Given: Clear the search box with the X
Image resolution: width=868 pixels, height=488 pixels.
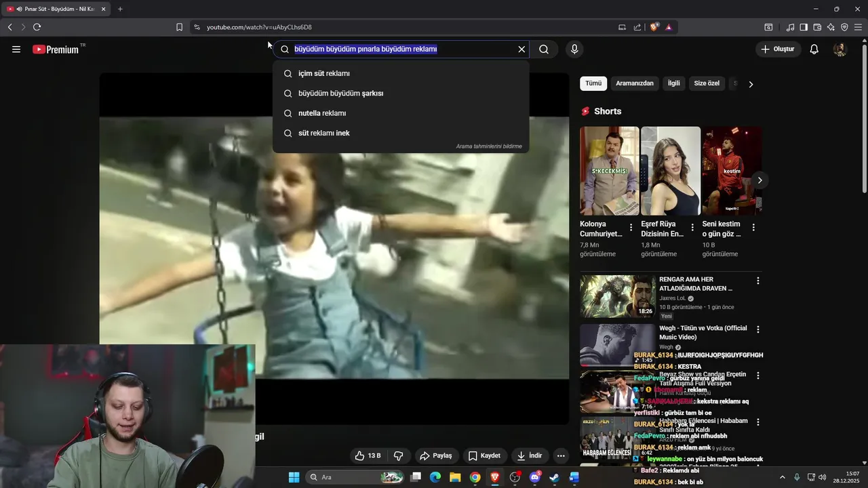Looking at the screenshot, I should pos(521,49).
